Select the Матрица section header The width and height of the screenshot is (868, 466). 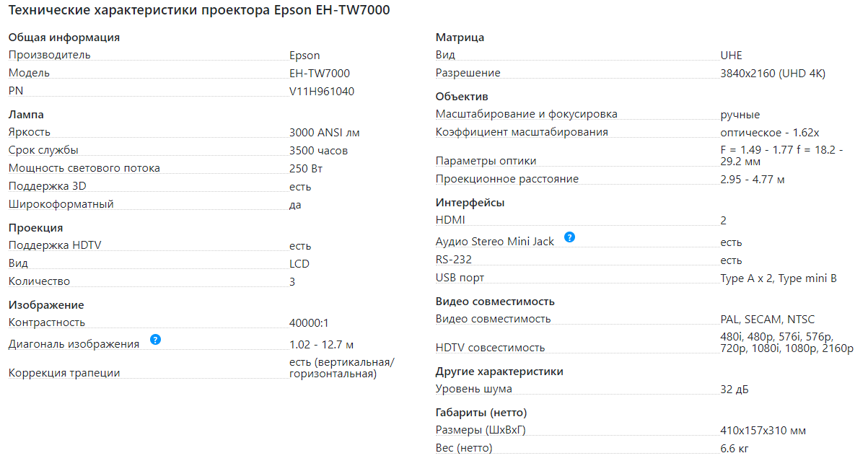pos(460,38)
